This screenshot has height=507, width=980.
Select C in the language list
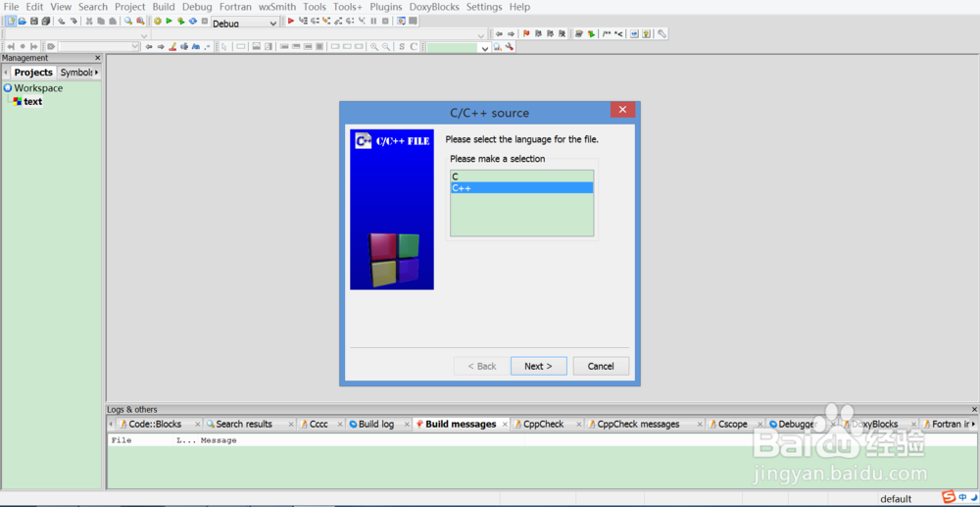click(x=522, y=177)
